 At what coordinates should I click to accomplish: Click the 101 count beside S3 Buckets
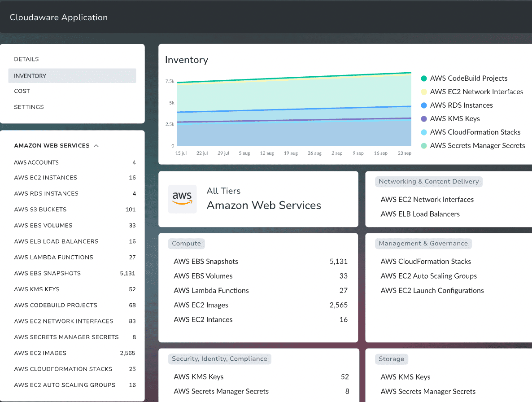pyautogui.click(x=130, y=210)
